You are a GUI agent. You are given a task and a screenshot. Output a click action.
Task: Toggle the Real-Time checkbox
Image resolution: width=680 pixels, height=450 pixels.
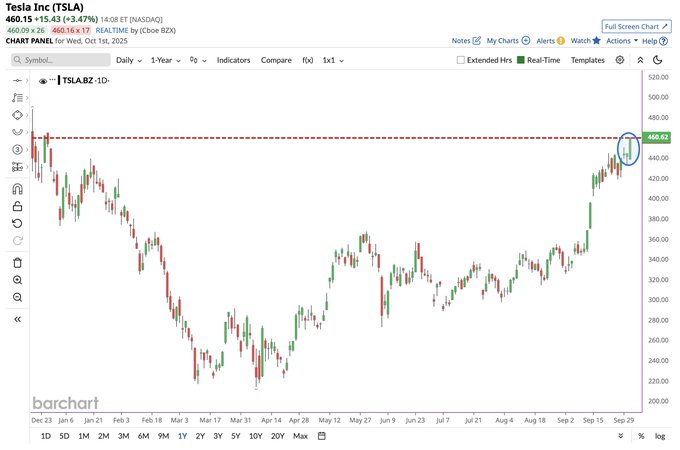coord(521,60)
